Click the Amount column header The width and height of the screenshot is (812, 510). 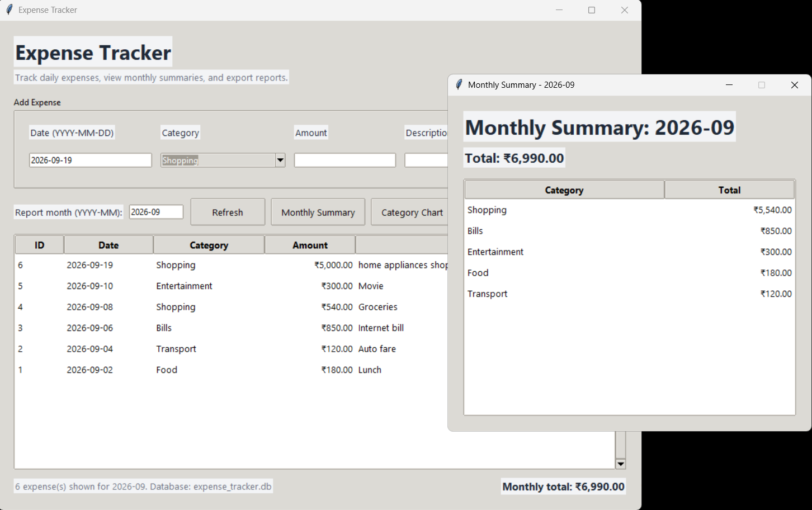coord(310,245)
